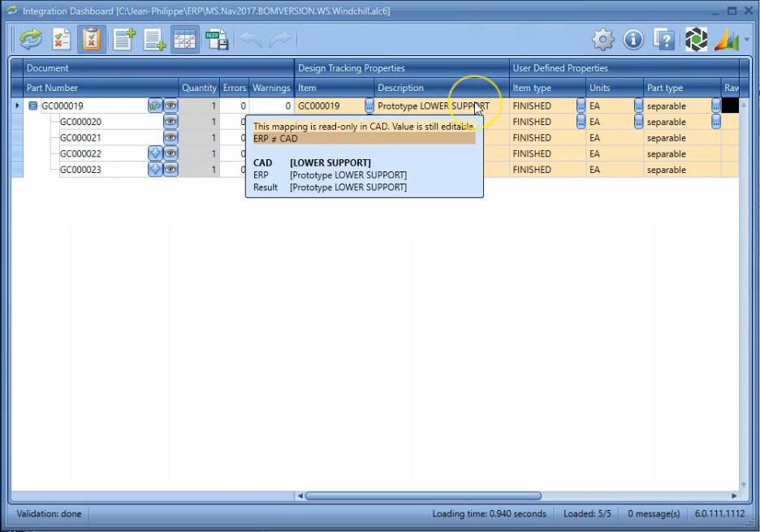Image resolution: width=760 pixels, height=532 pixels.
Task: Click the 0 message(s) status entry
Action: tap(654, 513)
